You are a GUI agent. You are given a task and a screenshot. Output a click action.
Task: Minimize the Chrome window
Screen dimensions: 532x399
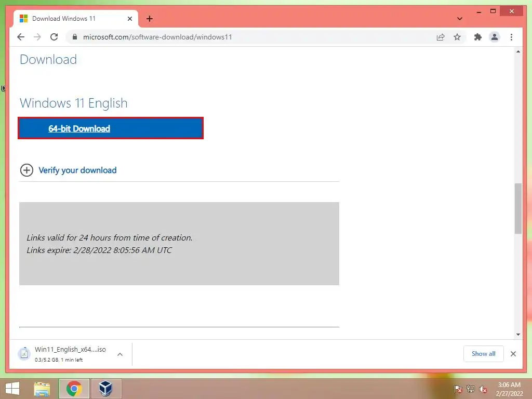click(x=478, y=11)
